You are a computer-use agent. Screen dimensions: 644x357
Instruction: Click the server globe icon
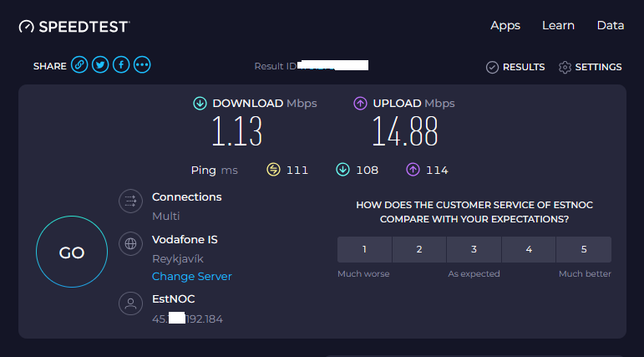point(130,243)
